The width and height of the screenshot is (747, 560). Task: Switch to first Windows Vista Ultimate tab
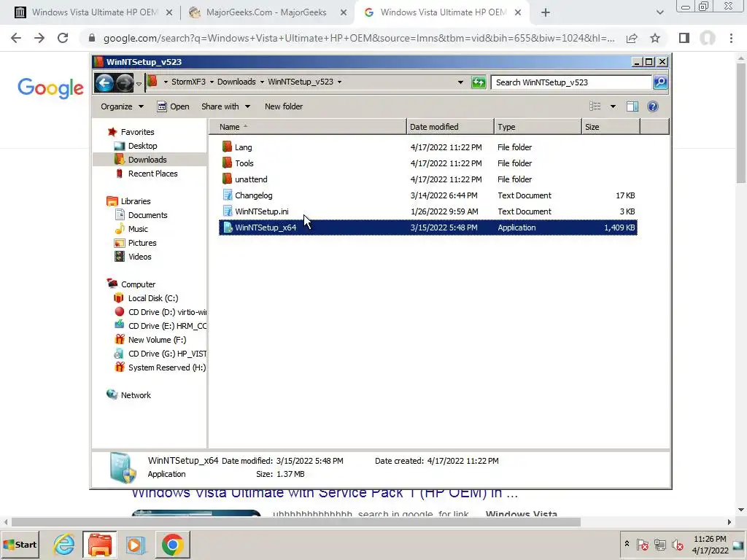coord(93,12)
